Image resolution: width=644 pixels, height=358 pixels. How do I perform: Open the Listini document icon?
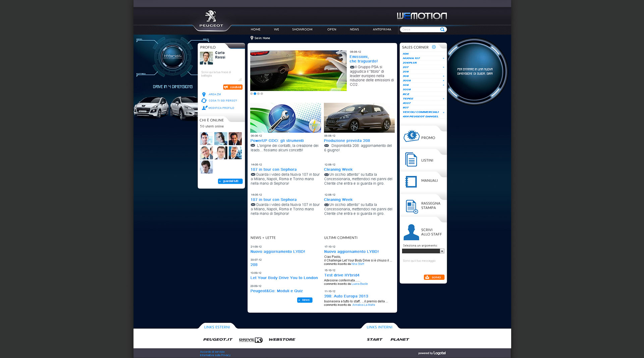pyautogui.click(x=411, y=160)
